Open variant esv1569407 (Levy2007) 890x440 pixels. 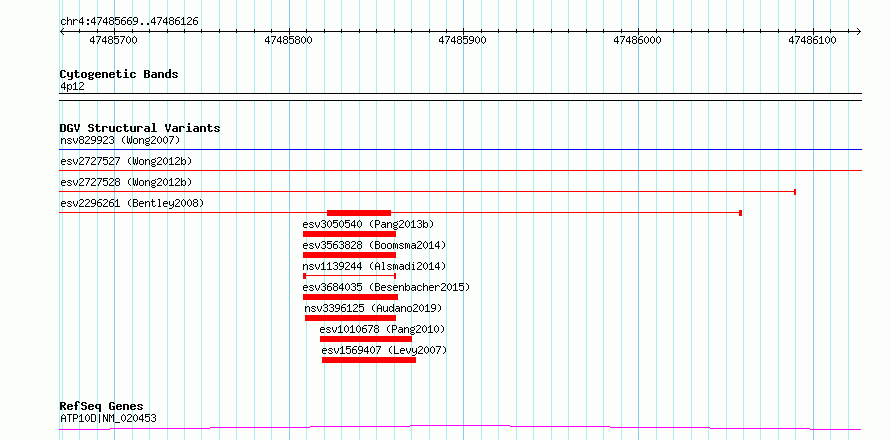pos(384,350)
